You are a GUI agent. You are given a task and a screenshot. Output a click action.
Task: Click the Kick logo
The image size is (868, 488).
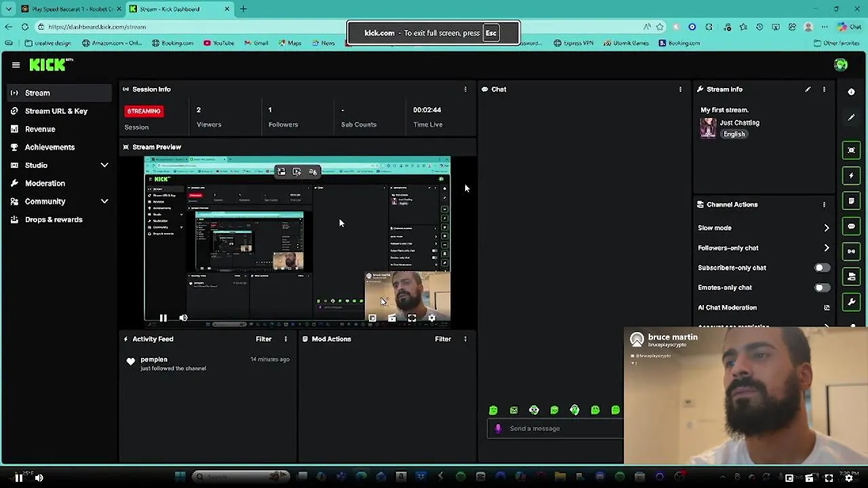click(x=51, y=64)
